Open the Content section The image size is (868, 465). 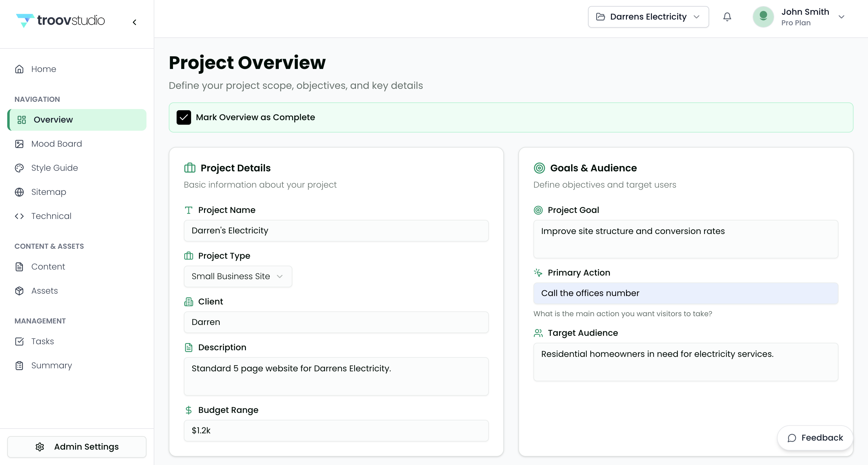(48, 267)
